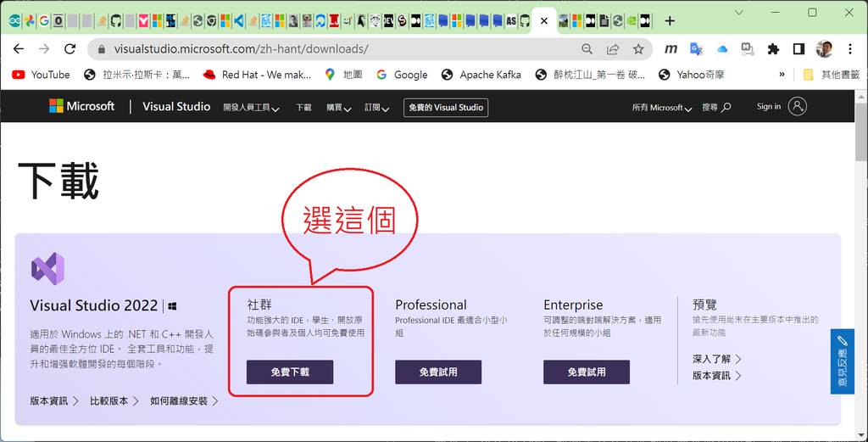This screenshot has width=868, height=442.
Task: Open the Apache Kafka bookmark
Action: [x=481, y=75]
